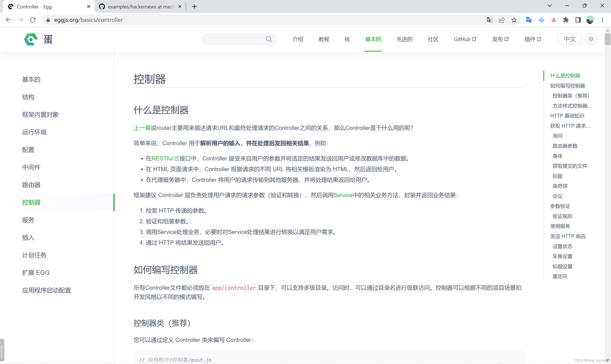Open the profile avatar menu
The height and width of the screenshot is (364, 611).
pos(590,20)
